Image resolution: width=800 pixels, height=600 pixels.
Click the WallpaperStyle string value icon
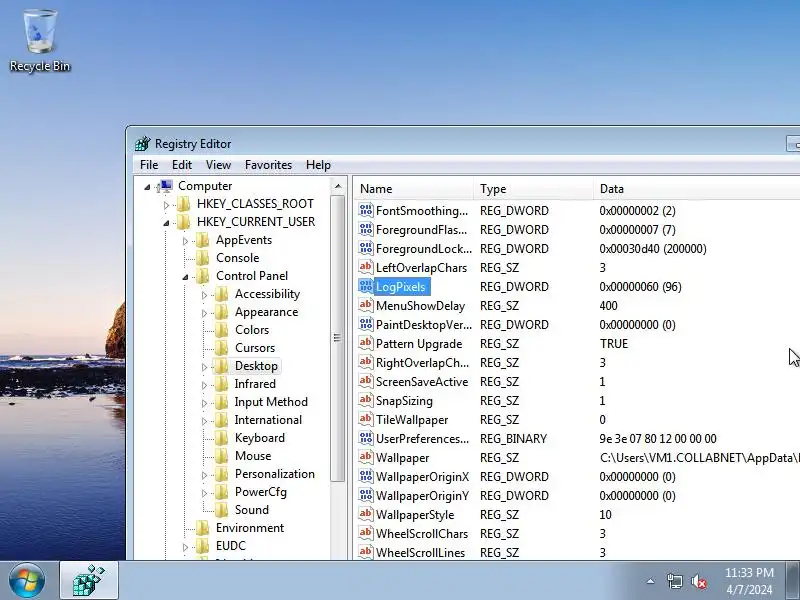tap(366, 514)
